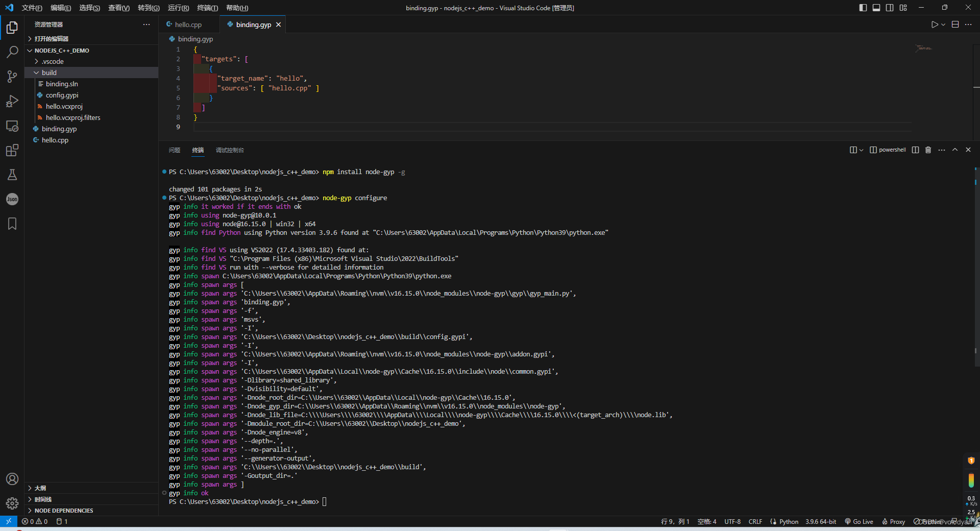Select the powershell terminal entry
Screen dimensions: 980x531
click(x=888, y=150)
